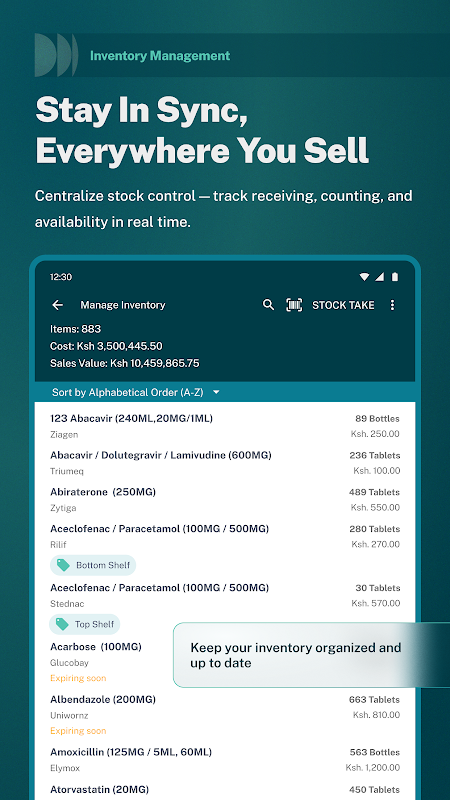Tap the cellular signal status icon
Viewport: 450px width, 800px height.
[379, 277]
